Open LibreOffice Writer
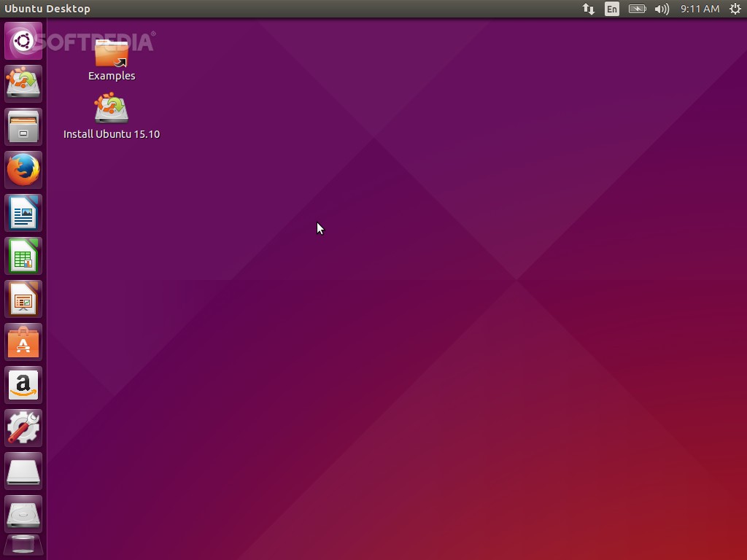Image resolution: width=747 pixels, height=560 pixels. click(x=23, y=212)
